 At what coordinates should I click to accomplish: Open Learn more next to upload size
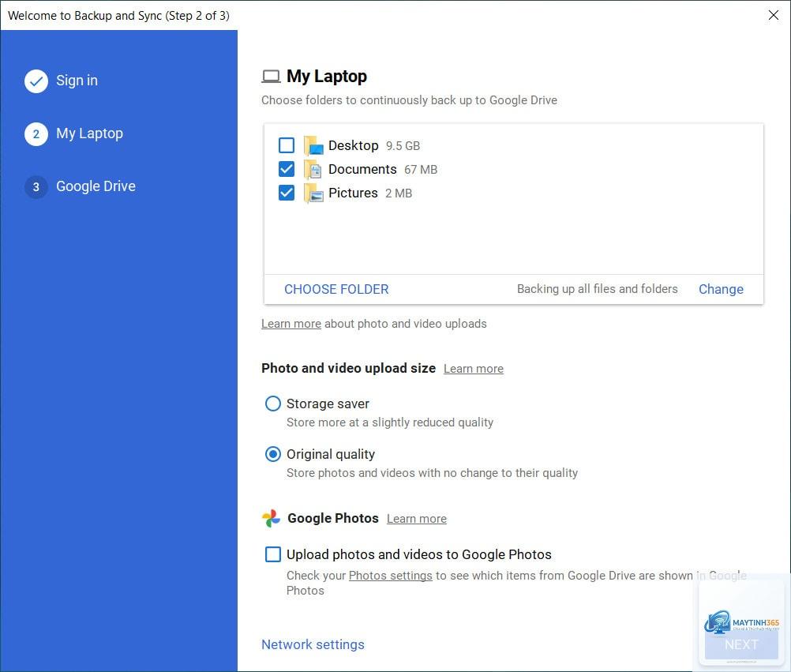[473, 369]
